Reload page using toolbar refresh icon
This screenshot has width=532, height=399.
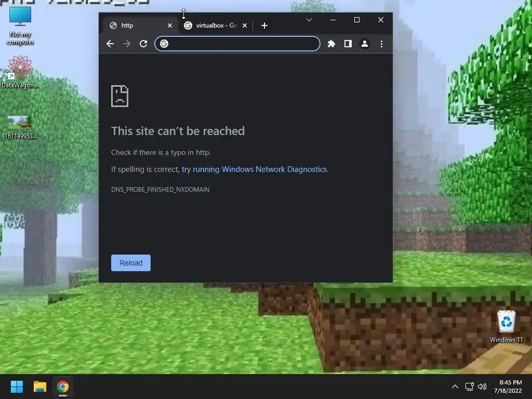pos(143,44)
